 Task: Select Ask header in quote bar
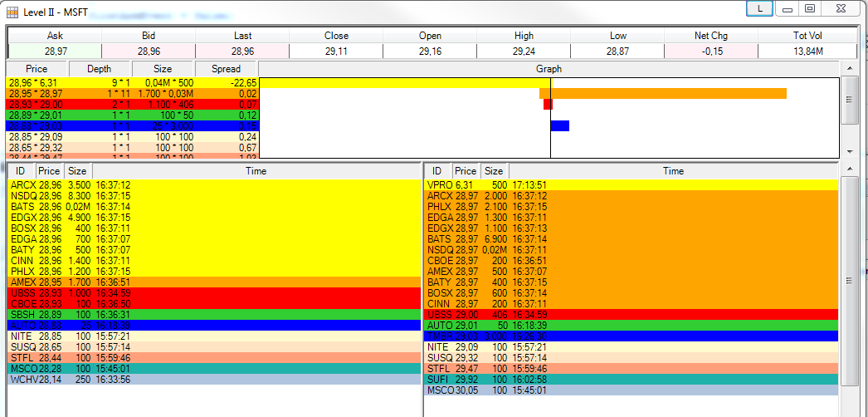click(x=55, y=36)
